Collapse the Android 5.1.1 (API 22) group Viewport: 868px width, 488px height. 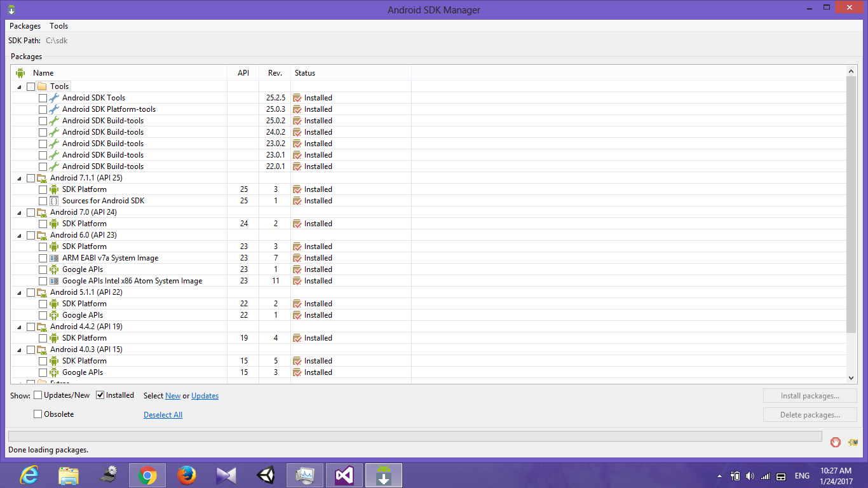(x=19, y=293)
